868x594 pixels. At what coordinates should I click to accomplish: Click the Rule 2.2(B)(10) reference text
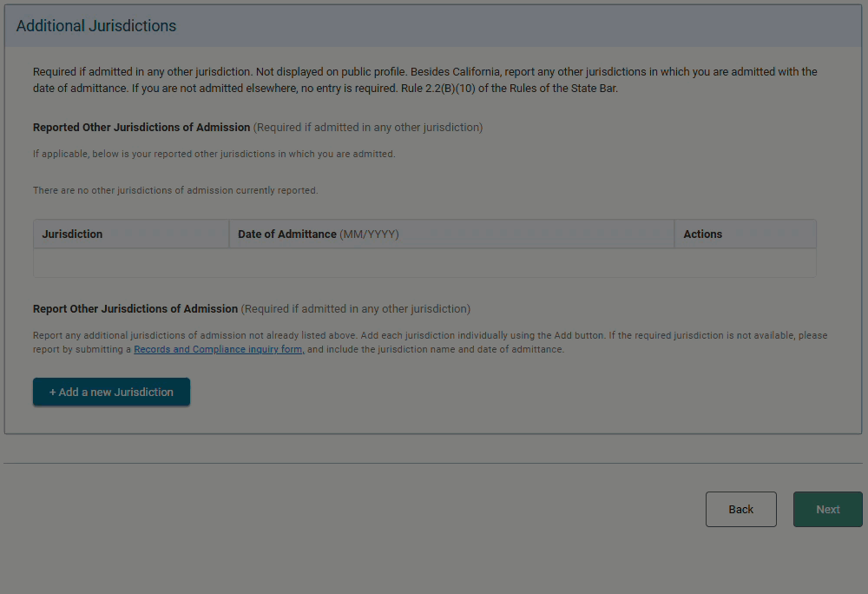pyautogui.click(x=497, y=88)
